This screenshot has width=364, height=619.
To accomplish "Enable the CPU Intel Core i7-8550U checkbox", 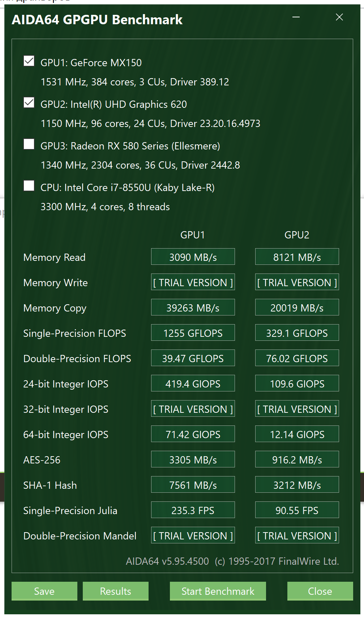I will [x=29, y=186].
